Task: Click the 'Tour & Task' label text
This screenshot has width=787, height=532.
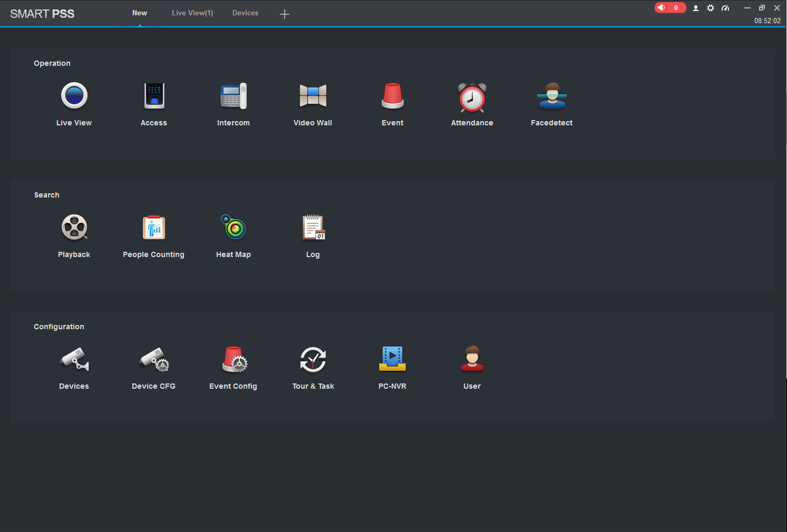Action: (x=314, y=386)
